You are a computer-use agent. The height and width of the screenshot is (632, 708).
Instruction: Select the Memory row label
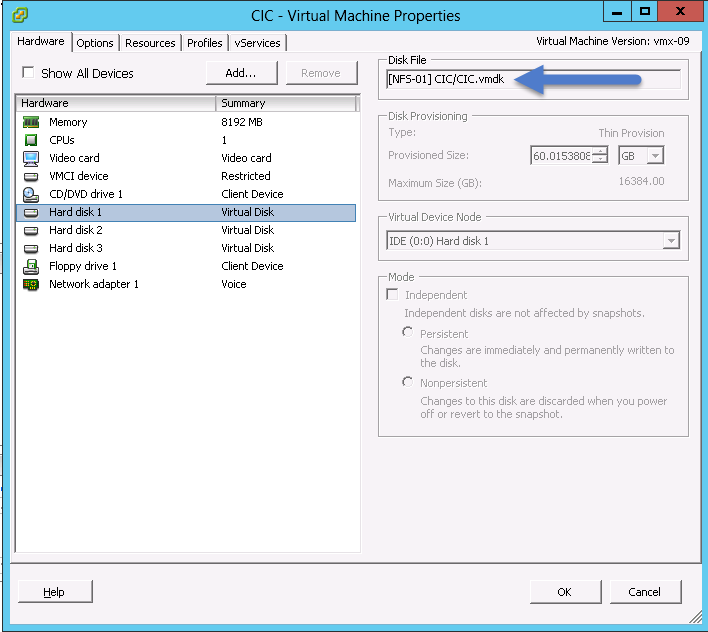point(68,122)
